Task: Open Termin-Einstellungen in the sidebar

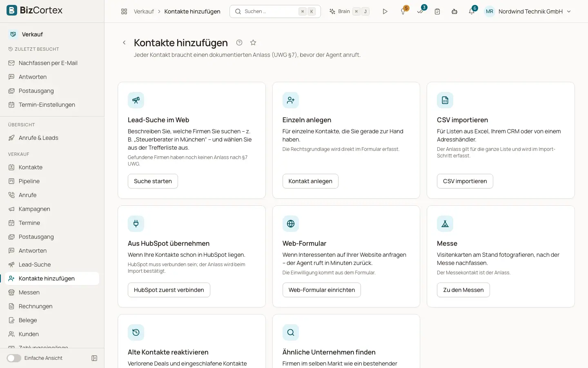Action: (52, 105)
